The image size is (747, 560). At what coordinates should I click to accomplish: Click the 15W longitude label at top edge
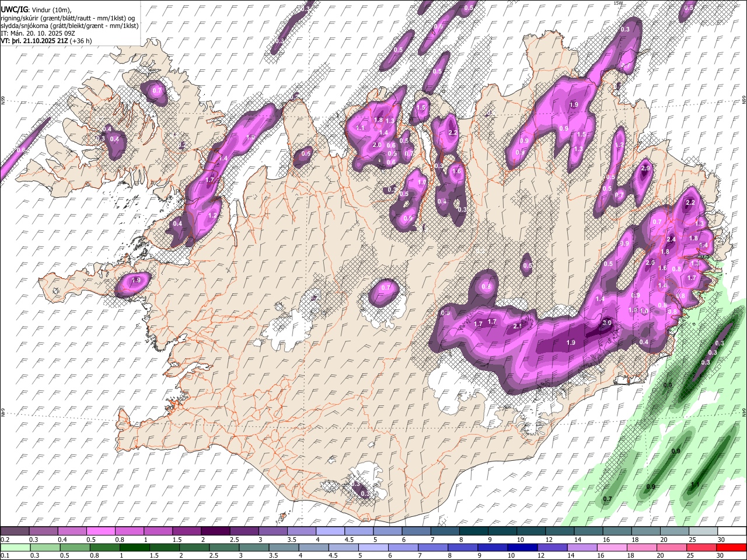click(x=618, y=3)
